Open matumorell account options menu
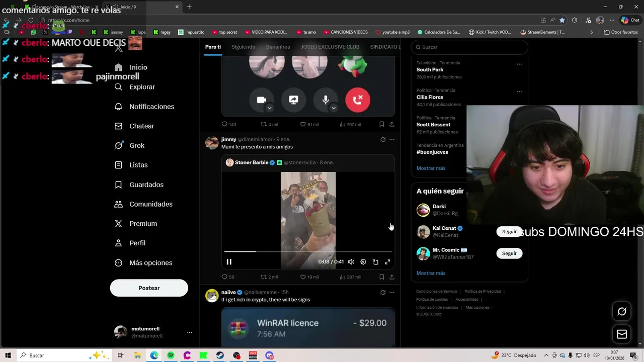Viewport: 644px width, 362px height. [189, 332]
